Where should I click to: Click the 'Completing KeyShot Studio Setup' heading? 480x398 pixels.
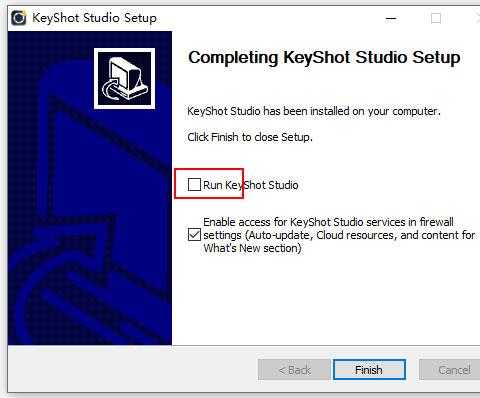[324, 57]
